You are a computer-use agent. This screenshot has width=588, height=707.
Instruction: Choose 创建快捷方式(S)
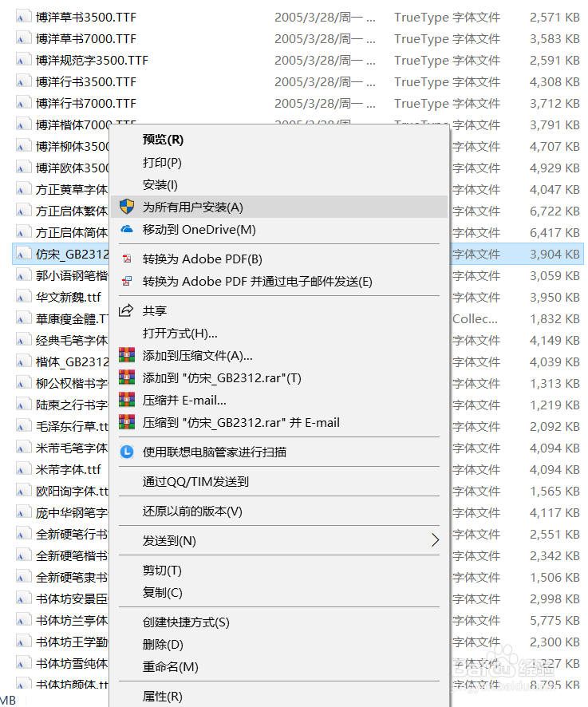(x=186, y=622)
